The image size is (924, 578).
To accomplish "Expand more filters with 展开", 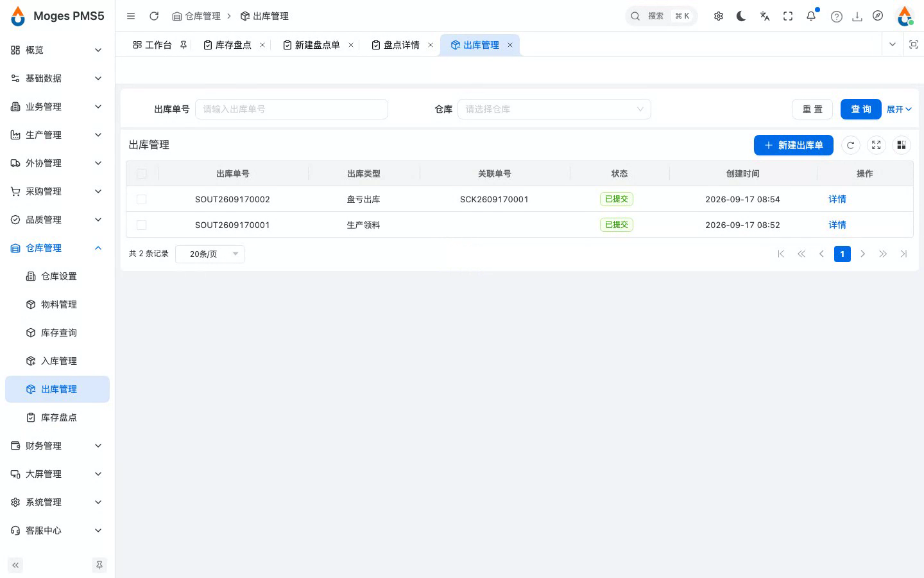I will [899, 109].
